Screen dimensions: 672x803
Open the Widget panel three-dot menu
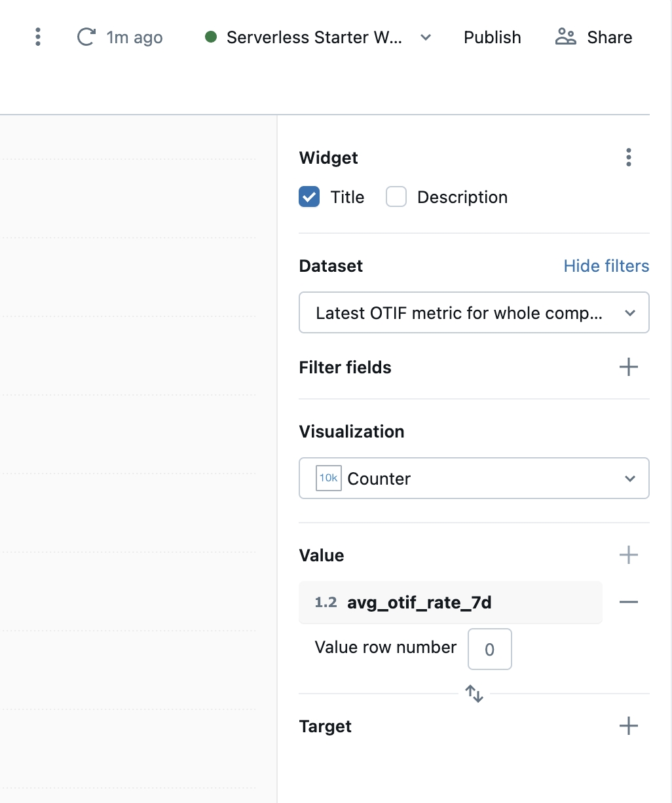(x=628, y=158)
